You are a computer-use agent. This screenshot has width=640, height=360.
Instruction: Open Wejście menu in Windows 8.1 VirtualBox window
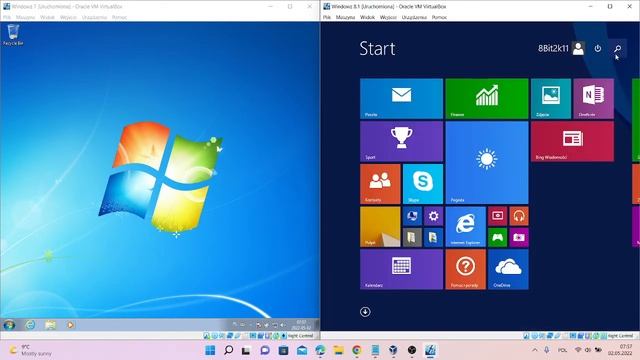point(388,17)
